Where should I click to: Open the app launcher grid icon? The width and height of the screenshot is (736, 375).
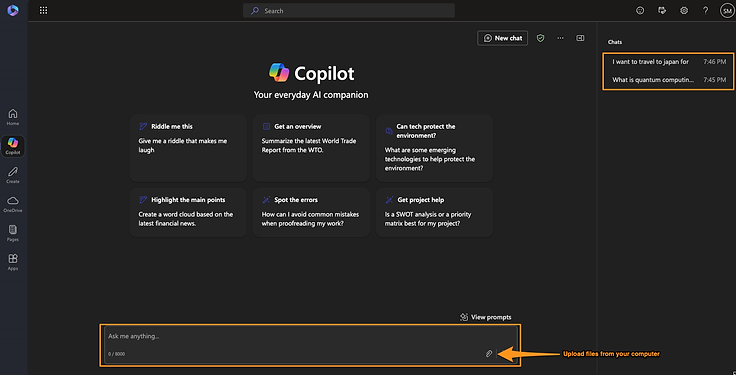(x=43, y=10)
